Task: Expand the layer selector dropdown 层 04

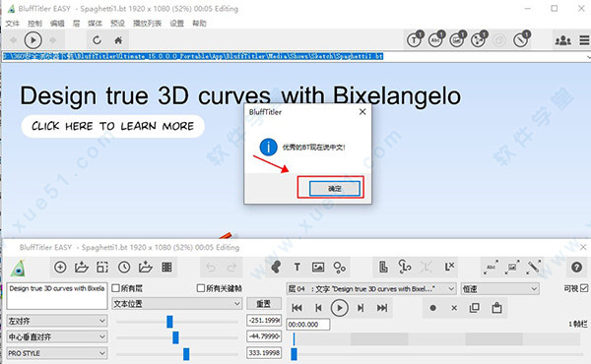Action: pyautogui.click(x=371, y=288)
